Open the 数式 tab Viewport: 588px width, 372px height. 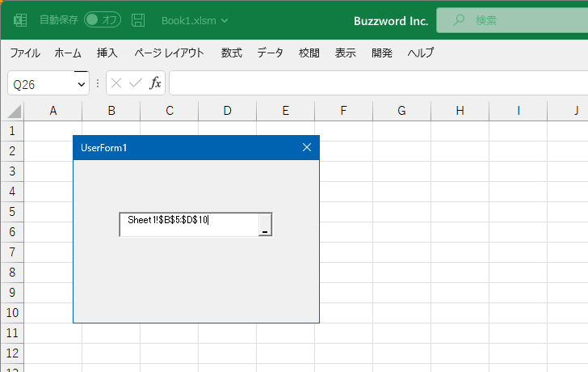pyautogui.click(x=231, y=53)
